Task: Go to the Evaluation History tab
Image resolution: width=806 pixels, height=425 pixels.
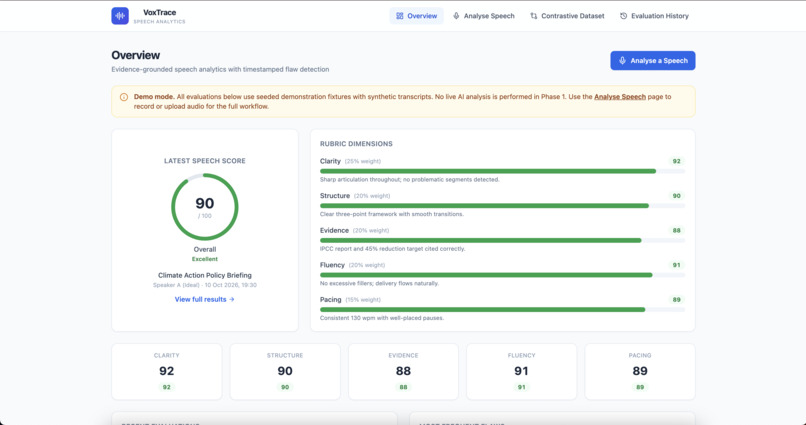Action: click(x=654, y=16)
